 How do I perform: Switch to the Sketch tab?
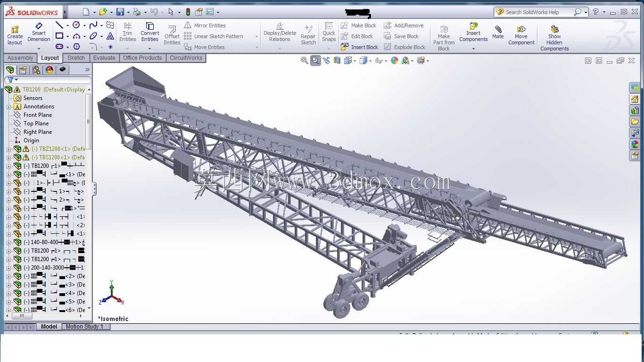click(x=76, y=58)
